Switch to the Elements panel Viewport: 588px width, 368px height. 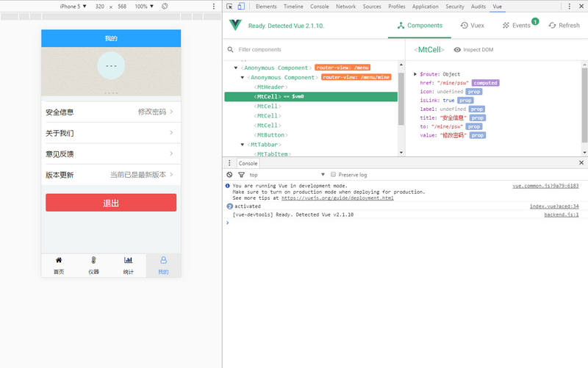[266, 7]
